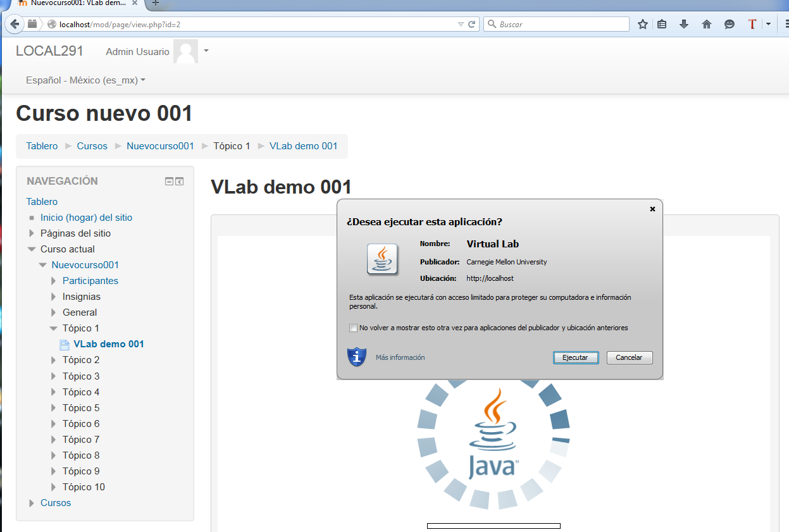789x532 pixels.
Task: Enable 'No volver a mostrar esto' checkbox
Action: point(353,328)
